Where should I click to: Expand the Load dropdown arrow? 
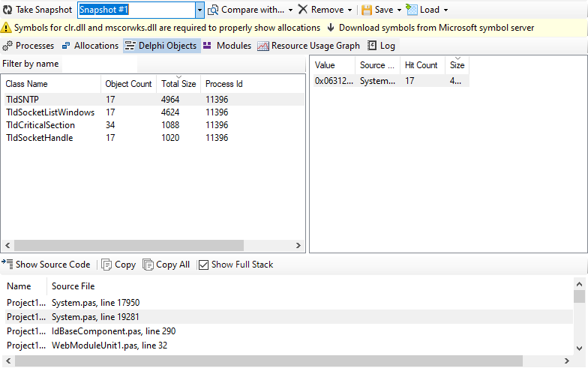[445, 10]
